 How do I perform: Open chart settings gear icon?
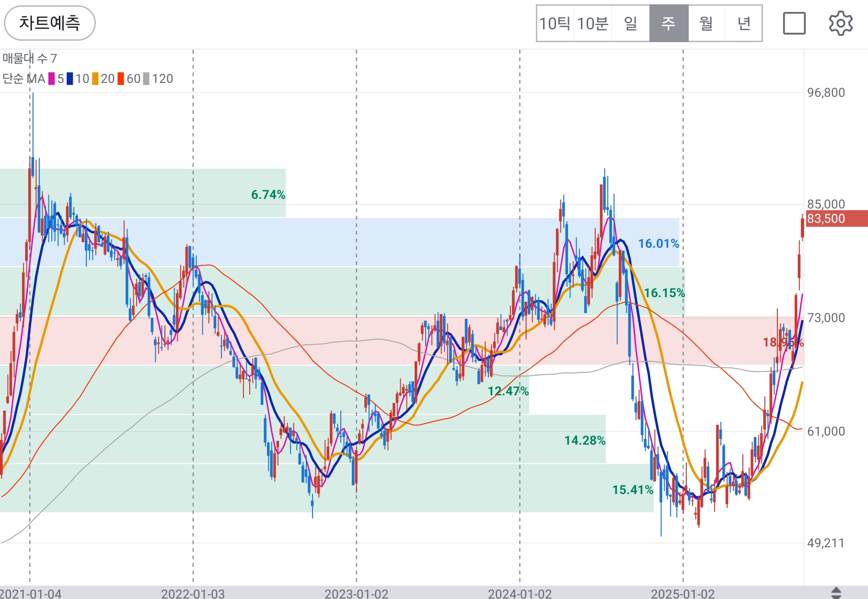tap(841, 23)
